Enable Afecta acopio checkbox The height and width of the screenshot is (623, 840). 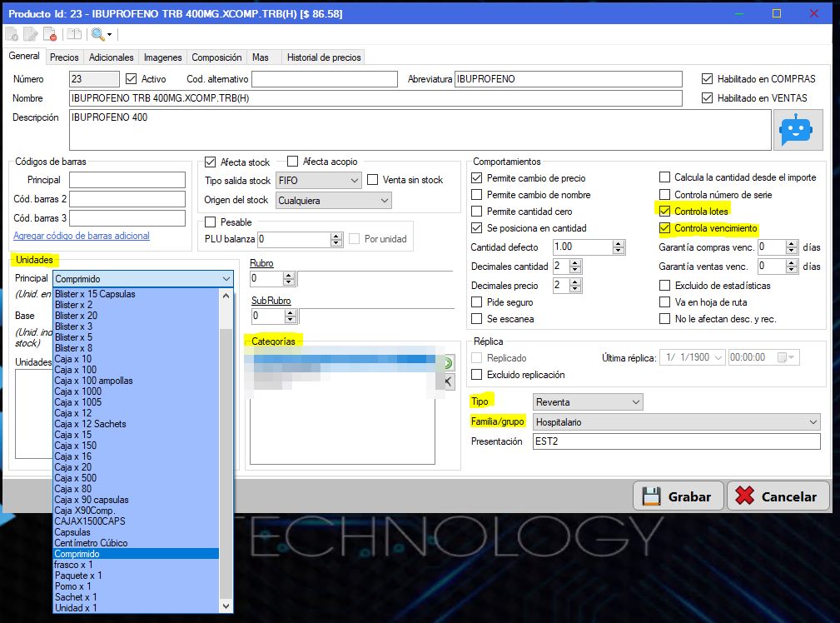[292, 162]
